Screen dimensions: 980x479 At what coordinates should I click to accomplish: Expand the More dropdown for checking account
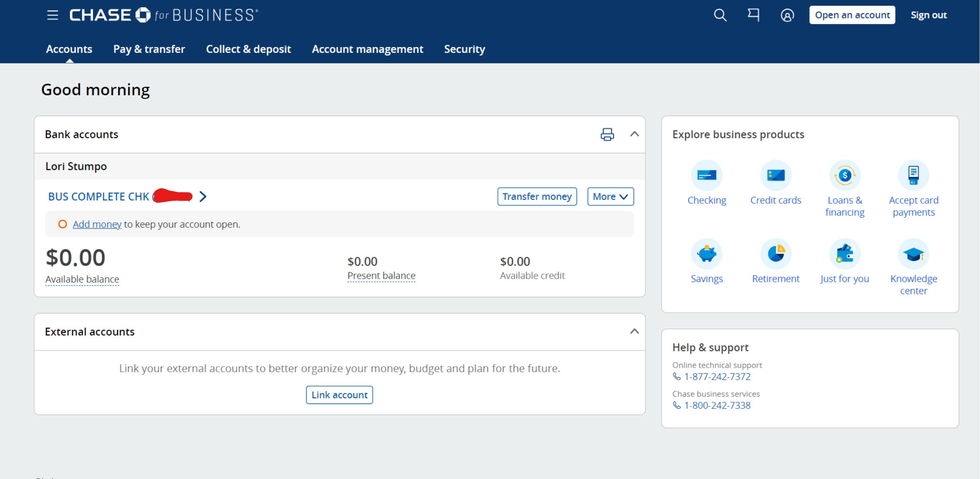click(x=610, y=196)
